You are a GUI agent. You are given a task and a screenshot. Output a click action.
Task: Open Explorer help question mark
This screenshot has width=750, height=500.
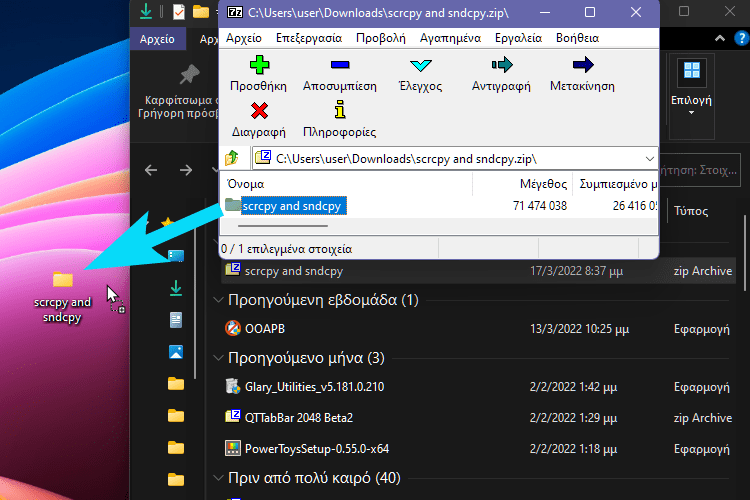741,38
